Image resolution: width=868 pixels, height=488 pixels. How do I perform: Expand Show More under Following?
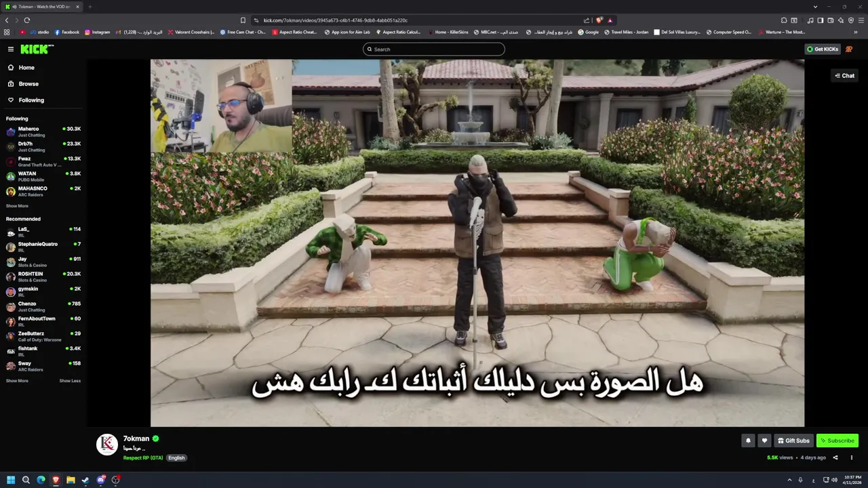pyautogui.click(x=17, y=206)
